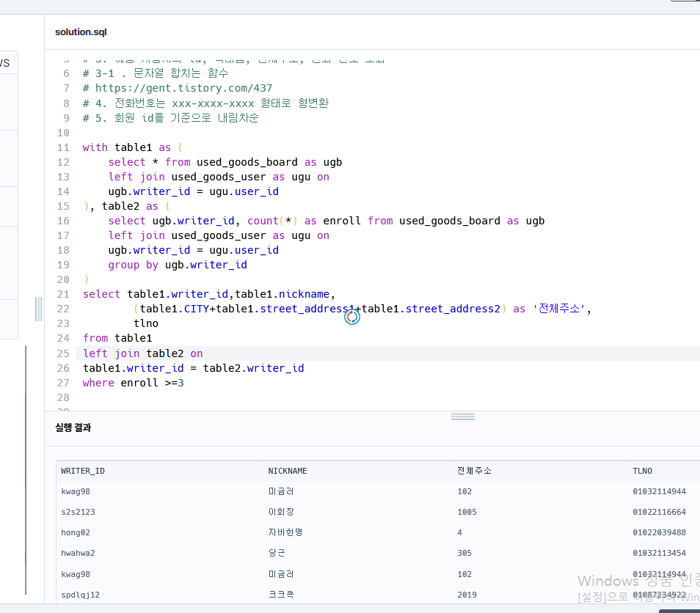Image resolution: width=700 pixels, height=613 pixels.
Task: Click the TLNO column header
Action: 642,471
